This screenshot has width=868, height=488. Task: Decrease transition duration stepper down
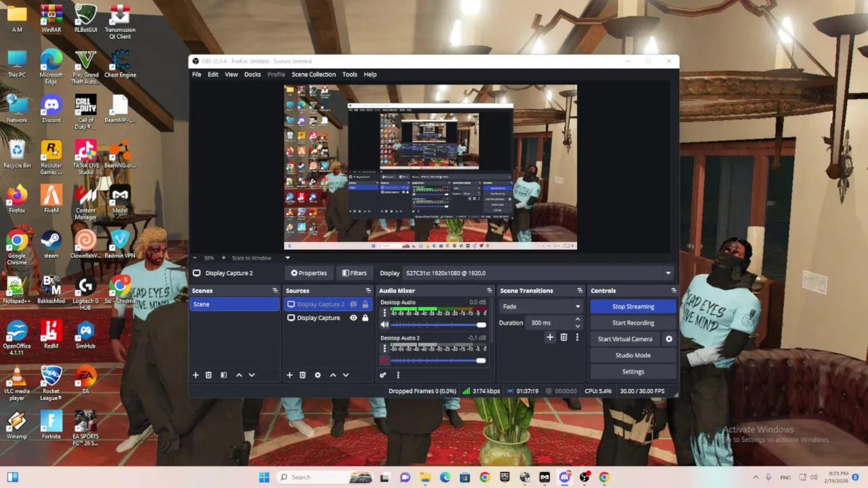pos(578,326)
